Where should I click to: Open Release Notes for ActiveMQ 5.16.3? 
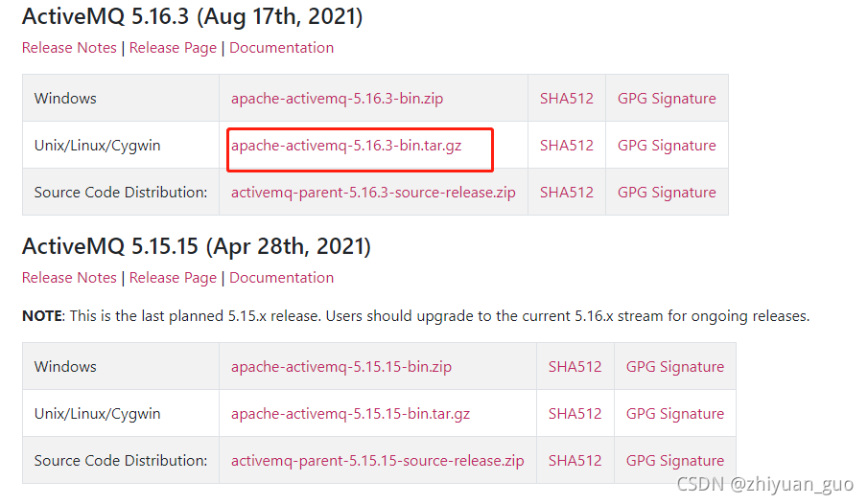[x=69, y=48]
